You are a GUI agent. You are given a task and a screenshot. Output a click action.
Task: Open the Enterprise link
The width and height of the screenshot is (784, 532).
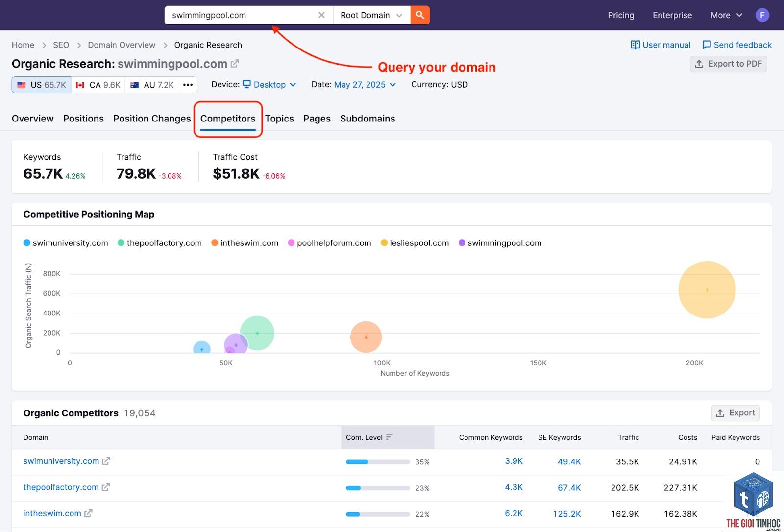pos(672,15)
